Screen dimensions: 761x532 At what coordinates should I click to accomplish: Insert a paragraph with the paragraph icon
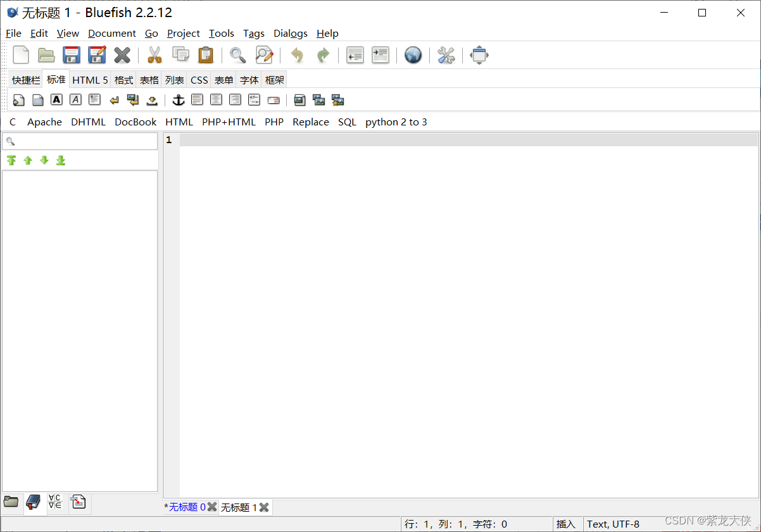coord(95,99)
